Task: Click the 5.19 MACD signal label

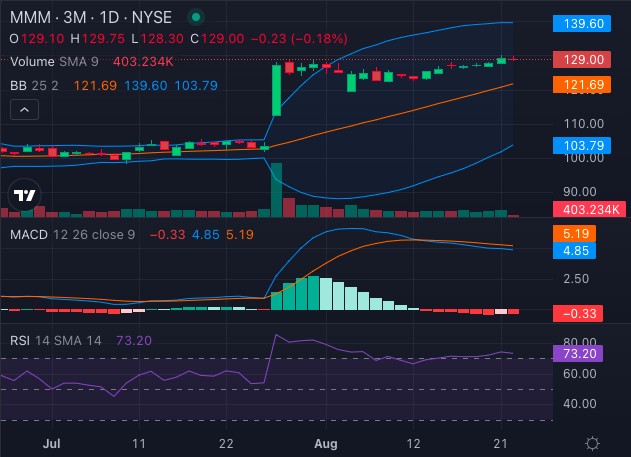Action: pyautogui.click(x=574, y=233)
